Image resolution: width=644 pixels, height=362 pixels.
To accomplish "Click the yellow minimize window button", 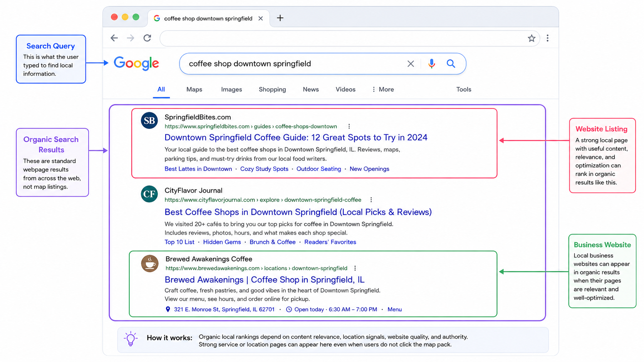I will [x=125, y=17].
